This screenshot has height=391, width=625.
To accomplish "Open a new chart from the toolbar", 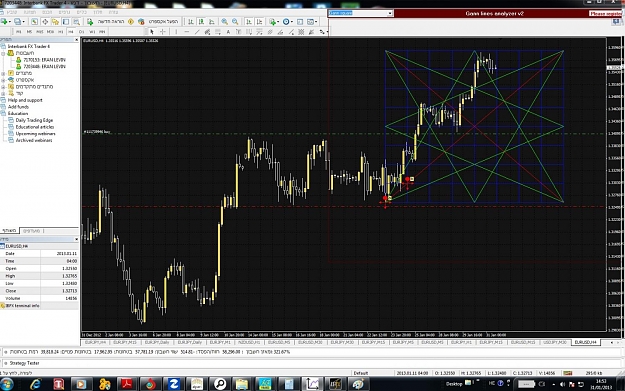I will pyautogui.click(x=4, y=22).
